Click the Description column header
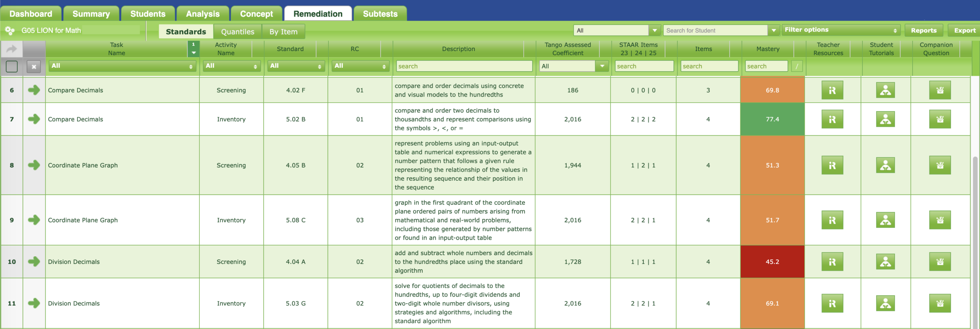Image resolution: width=980 pixels, height=329 pixels. click(x=458, y=49)
